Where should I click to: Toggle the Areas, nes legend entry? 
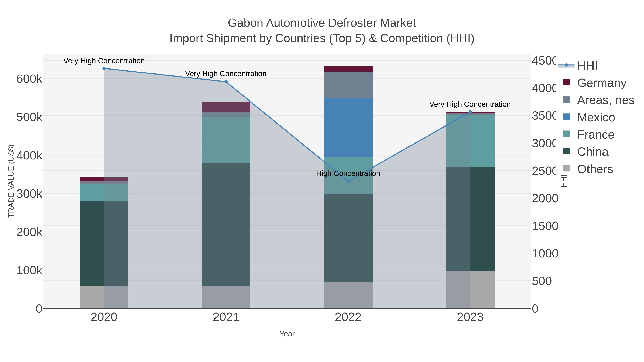point(599,100)
